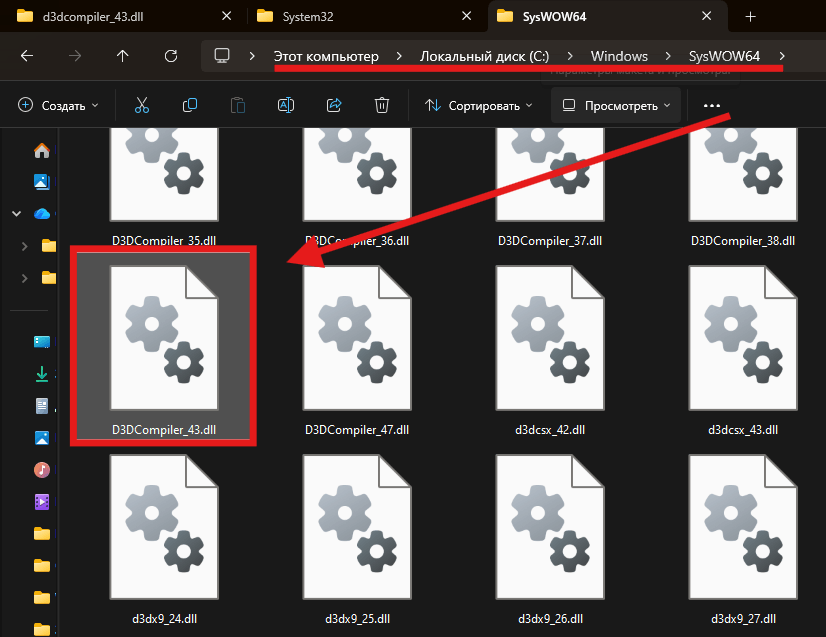Viewport: 826px width, 637px height.
Task: Refresh the current folder view
Action: click(x=171, y=56)
